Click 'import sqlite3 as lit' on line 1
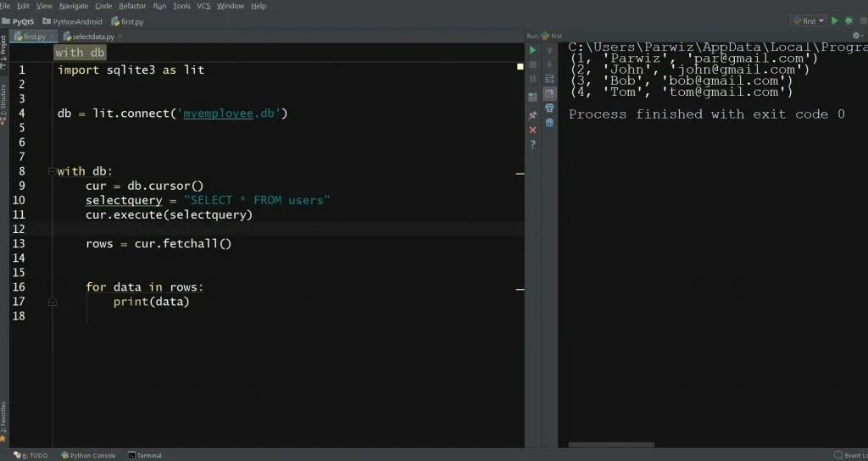Image resolution: width=868 pixels, height=461 pixels. [131, 69]
